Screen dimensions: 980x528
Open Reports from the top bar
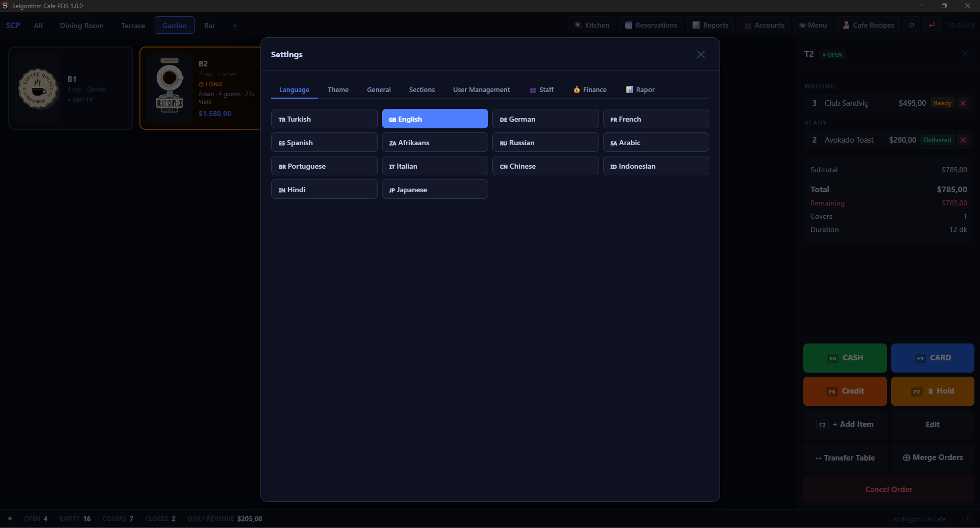pyautogui.click(x=710, y=25)
